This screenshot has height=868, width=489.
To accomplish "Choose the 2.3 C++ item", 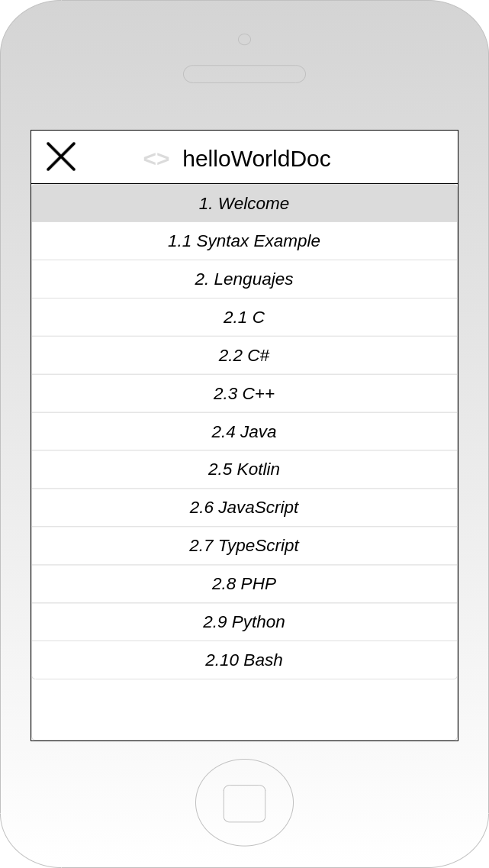I will coord(244,394).
